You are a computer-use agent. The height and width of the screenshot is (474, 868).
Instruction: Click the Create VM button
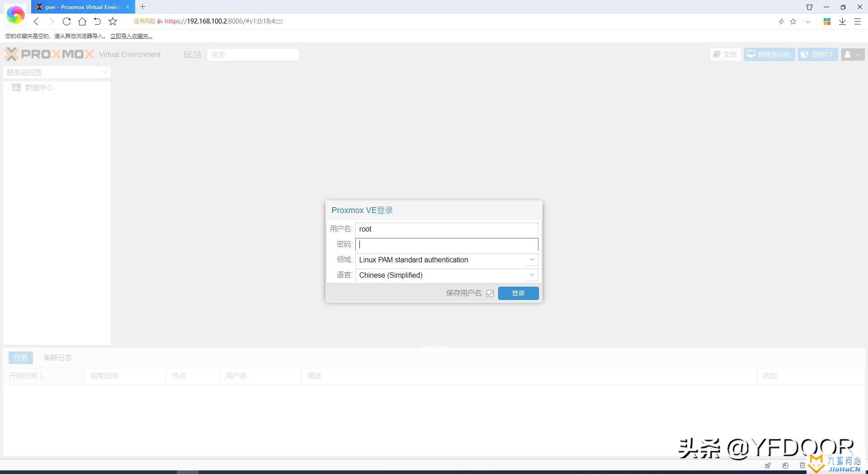pyautogui.click(x=769, y=54)
